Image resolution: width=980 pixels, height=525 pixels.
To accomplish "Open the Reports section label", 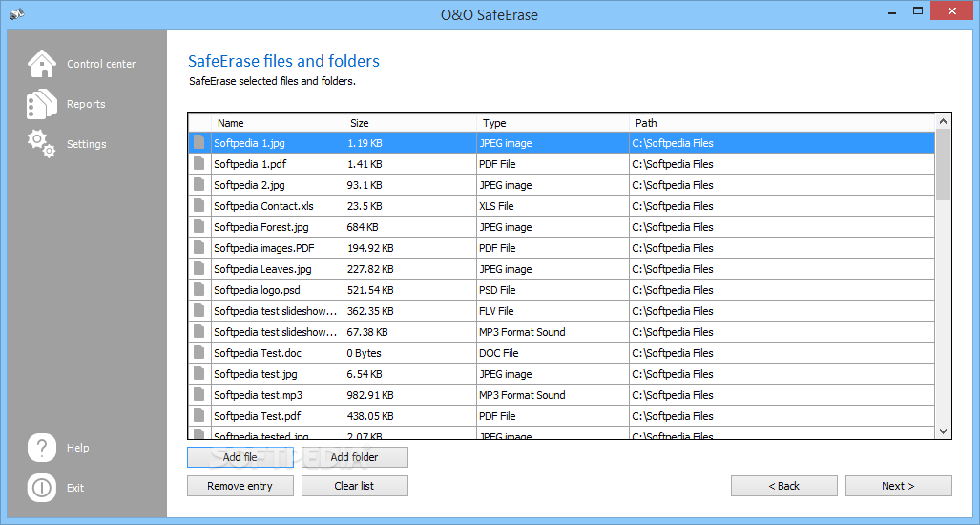I will click(x=86, y=104).
